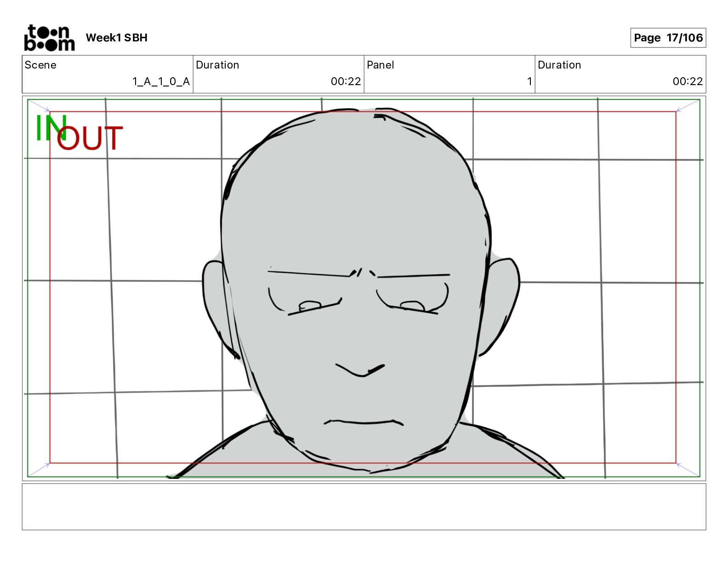Click the empty caption box below panel

click(x=364, y=507)
